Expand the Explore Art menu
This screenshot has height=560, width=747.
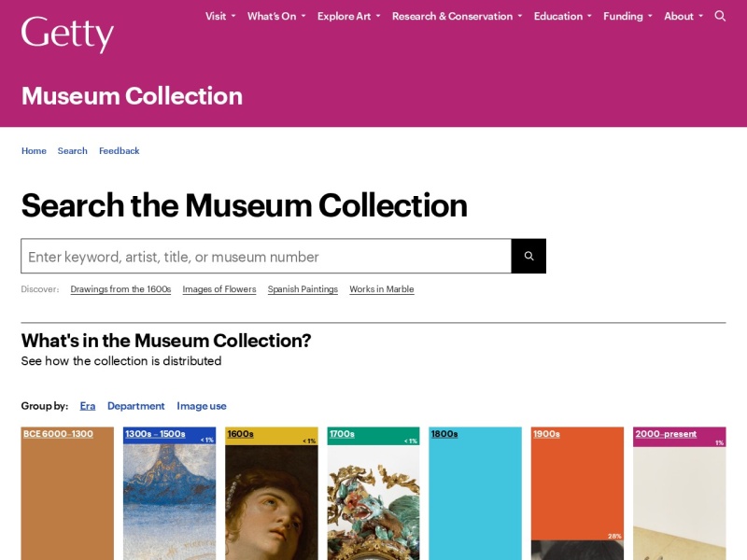click(348, 16)
